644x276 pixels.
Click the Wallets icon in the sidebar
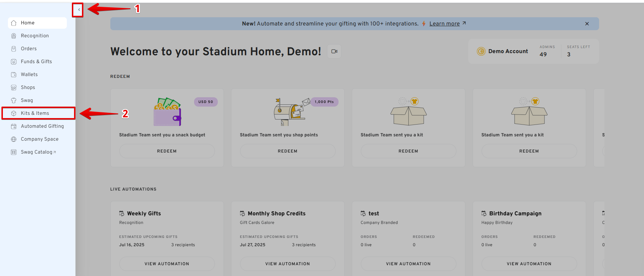point(14,75)
